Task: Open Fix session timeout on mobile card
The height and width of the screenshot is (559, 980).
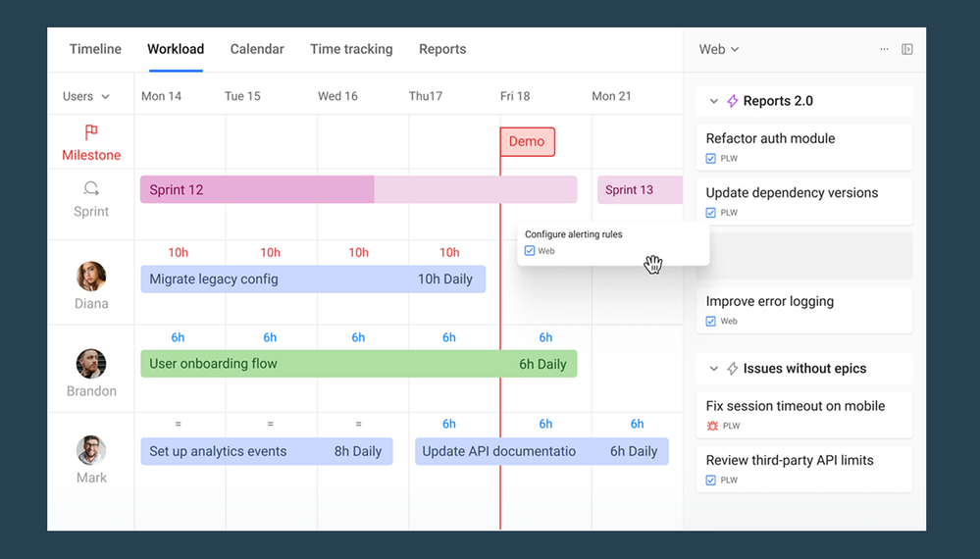Action: (803, 415)
